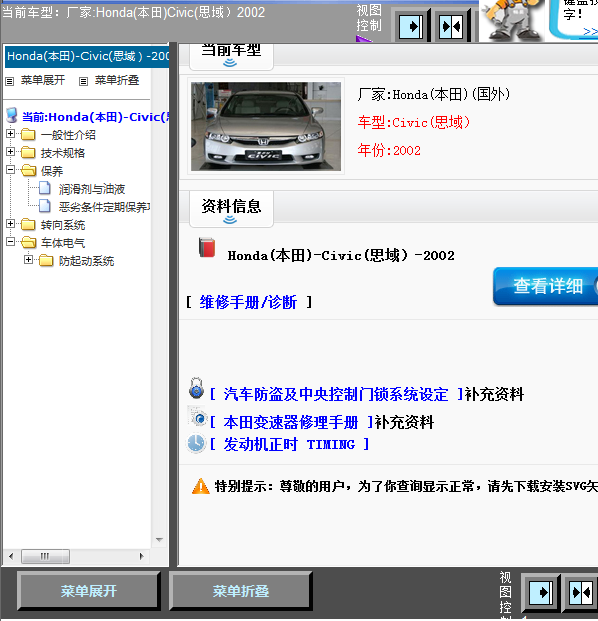Click the 年份:2002 red text
The height and width of the screenshot is (621, 598).
pyautogui.click(x=389, y=150)
